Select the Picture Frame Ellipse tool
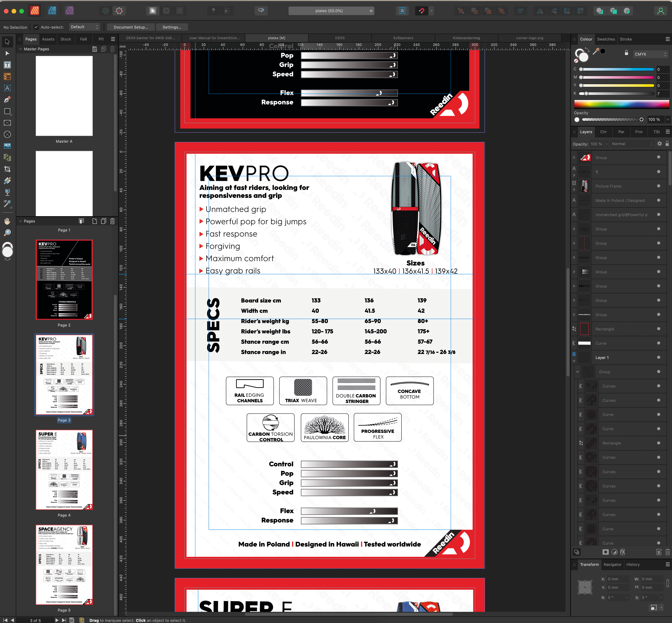The image size is (672, 623). coord(7,134)
